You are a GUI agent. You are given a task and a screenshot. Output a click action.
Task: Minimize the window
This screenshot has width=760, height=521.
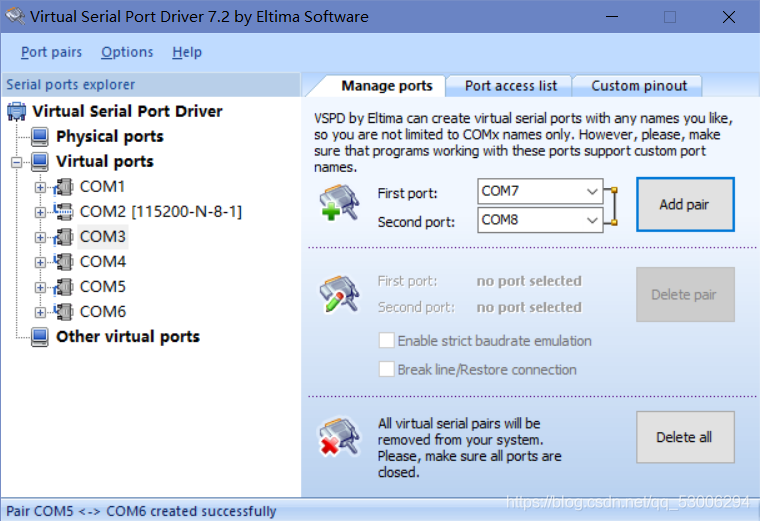point(612,17)
